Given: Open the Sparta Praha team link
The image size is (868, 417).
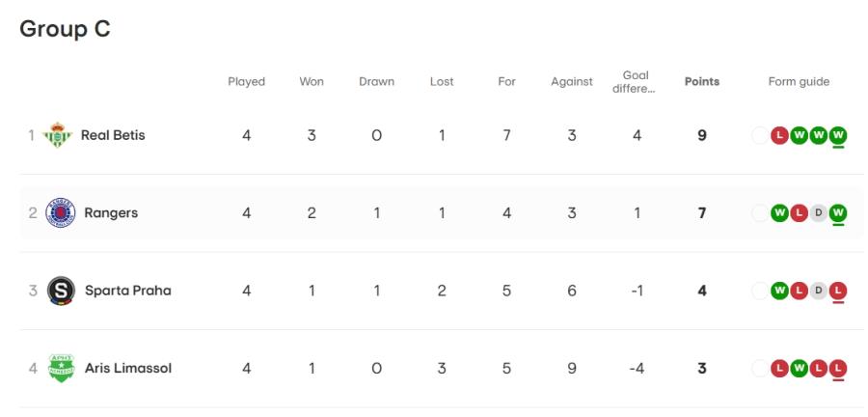Looking at the screenshot, I should [x=128, y=291].
